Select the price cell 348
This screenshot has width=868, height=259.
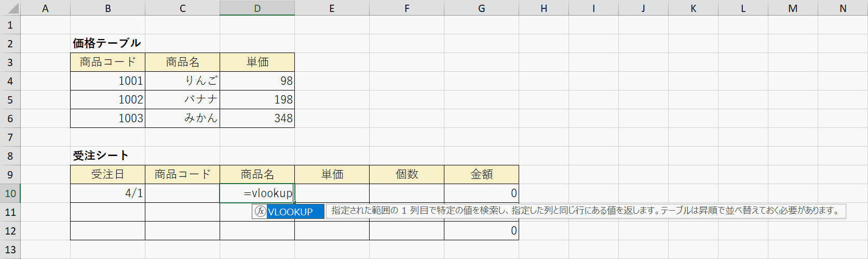[x=257, y=118]
